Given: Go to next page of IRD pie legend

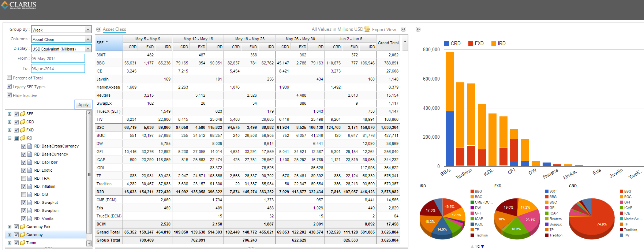Looking at the screenshot, I should [x=483, y=246].
